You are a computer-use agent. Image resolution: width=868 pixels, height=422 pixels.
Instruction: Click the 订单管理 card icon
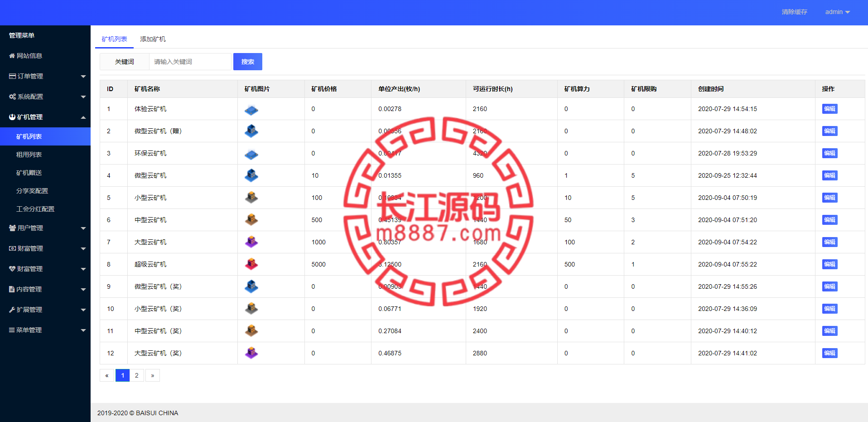pos(13,76)
